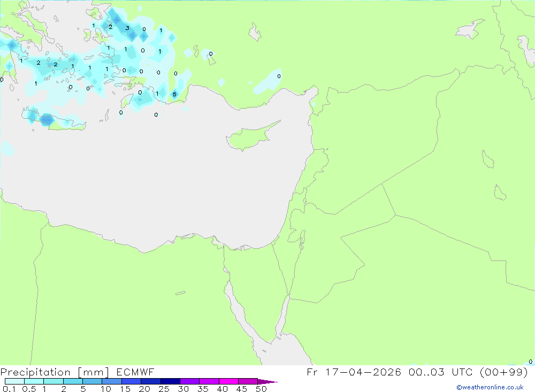This screenshot has height=392, width=535.
Task: Click the weatheronline.co.uk copyright link
Action: click(x=490, y=387)
